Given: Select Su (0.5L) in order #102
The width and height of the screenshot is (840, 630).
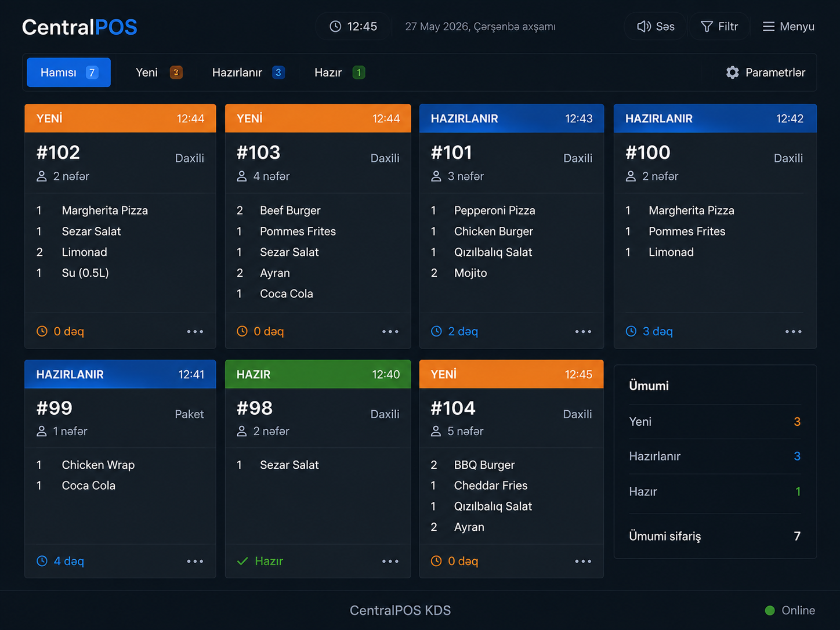Looking at the screenshot, I should [85, 273].
